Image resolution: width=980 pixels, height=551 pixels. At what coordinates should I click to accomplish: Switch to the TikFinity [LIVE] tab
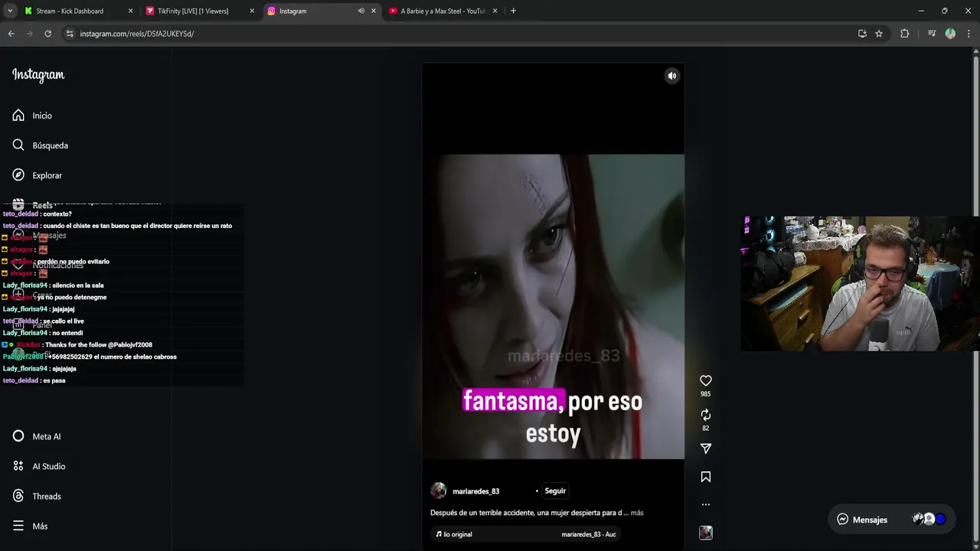(192, 11)
